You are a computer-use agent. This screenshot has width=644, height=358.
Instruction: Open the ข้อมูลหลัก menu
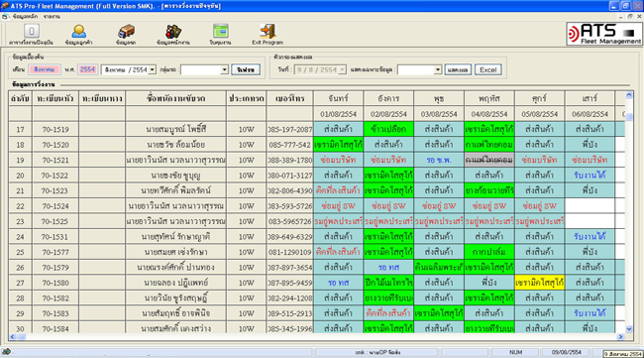(x=25, y=17)
